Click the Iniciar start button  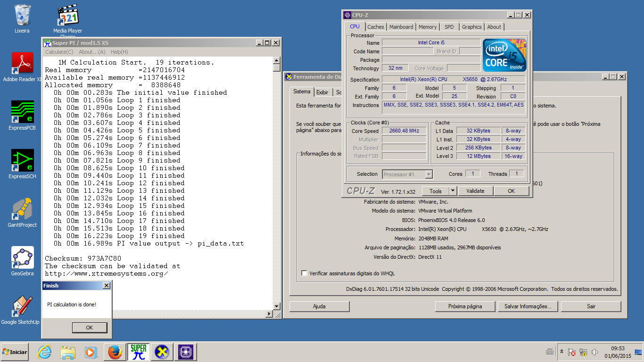tap(15, 352)
